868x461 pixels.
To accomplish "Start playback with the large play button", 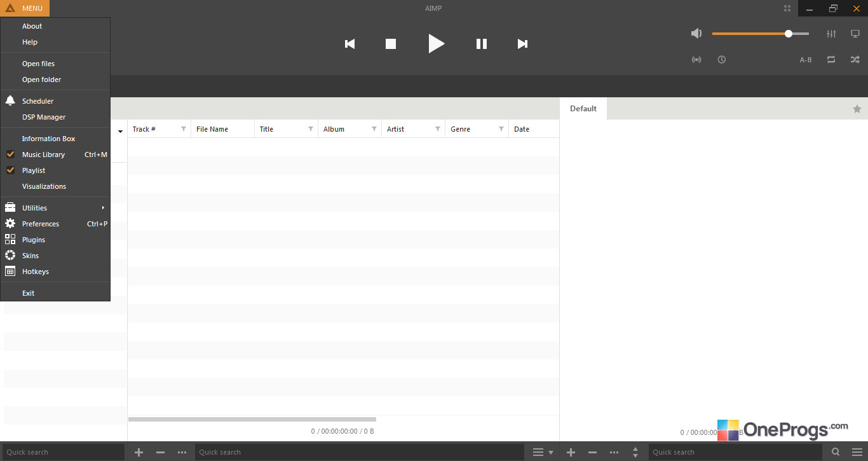I will click(436, 43).
